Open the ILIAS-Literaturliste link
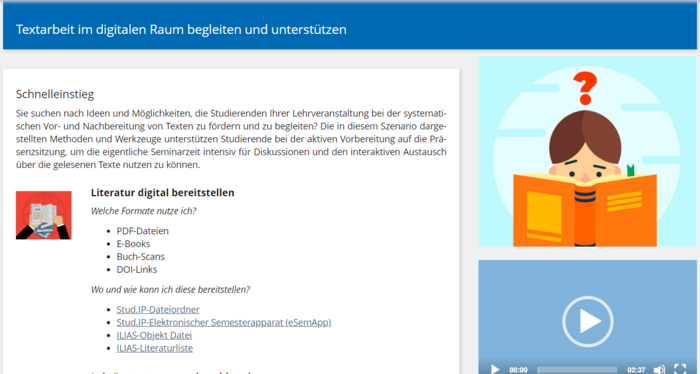Screen dimensions: 700x374 [154, 348]
